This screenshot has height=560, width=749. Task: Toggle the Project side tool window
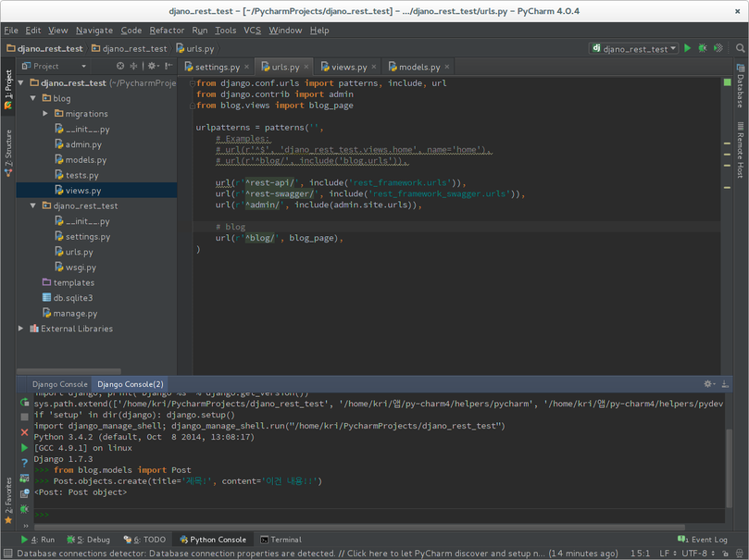tap(8, 89)
